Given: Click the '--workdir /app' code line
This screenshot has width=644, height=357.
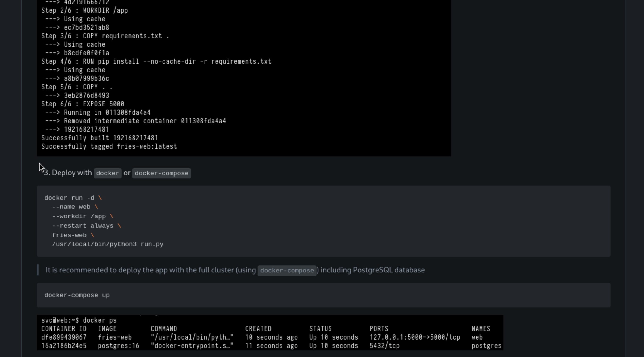Looking at the screenshot, I should [79, 217].
